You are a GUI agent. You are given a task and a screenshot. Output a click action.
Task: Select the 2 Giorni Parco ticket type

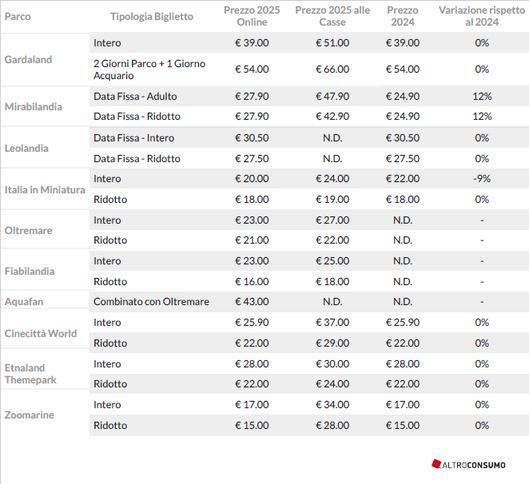[x=149, y=69]
